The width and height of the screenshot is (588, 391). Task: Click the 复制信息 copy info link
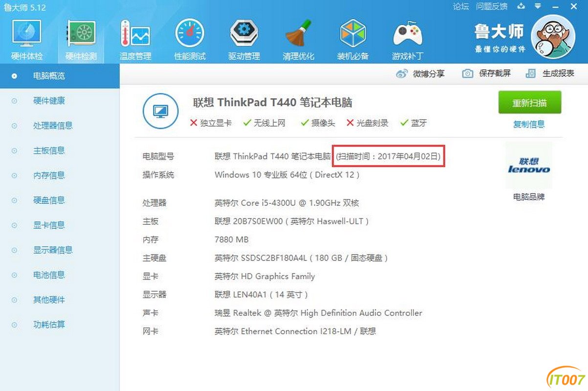(529, 124)
